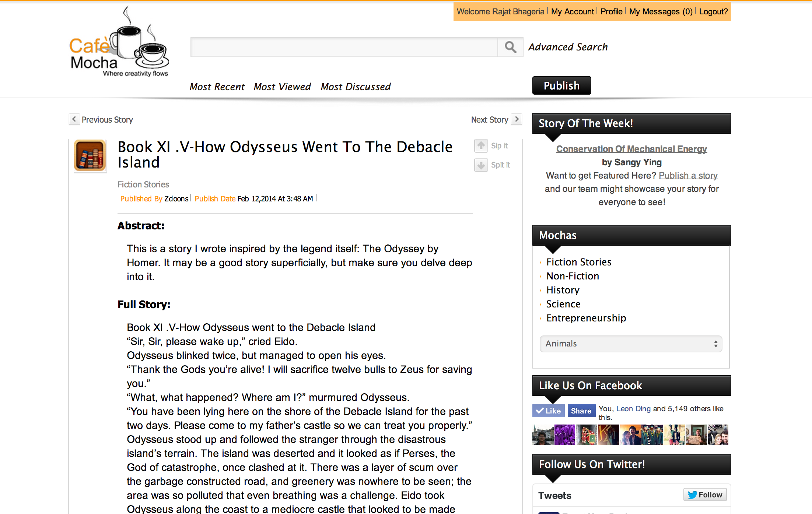The image size is (812, 514).
Task: Click the search text input field
Action: [x=344, y=47]
